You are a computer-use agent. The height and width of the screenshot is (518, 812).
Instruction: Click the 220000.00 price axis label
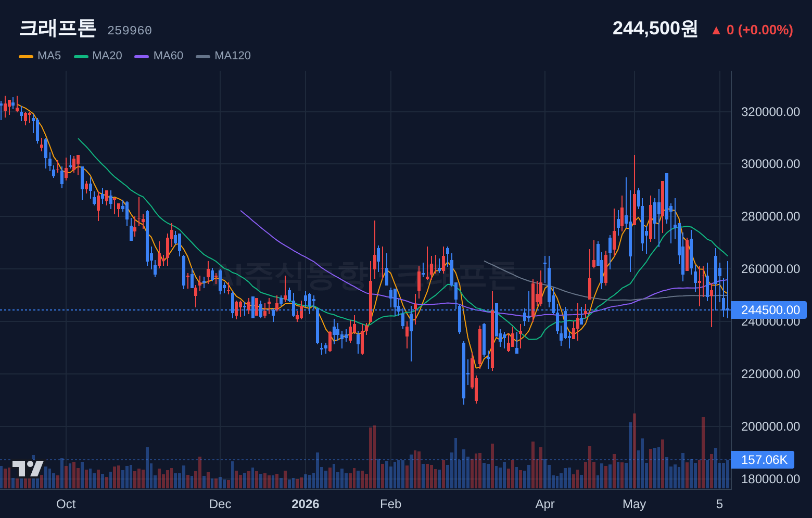pyautogui.click(x=770, y=374)
